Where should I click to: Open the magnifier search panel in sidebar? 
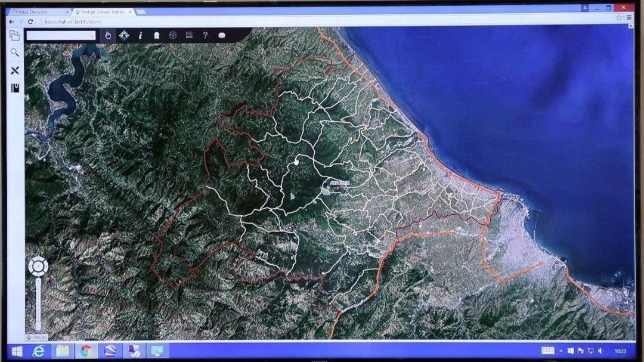15,52
